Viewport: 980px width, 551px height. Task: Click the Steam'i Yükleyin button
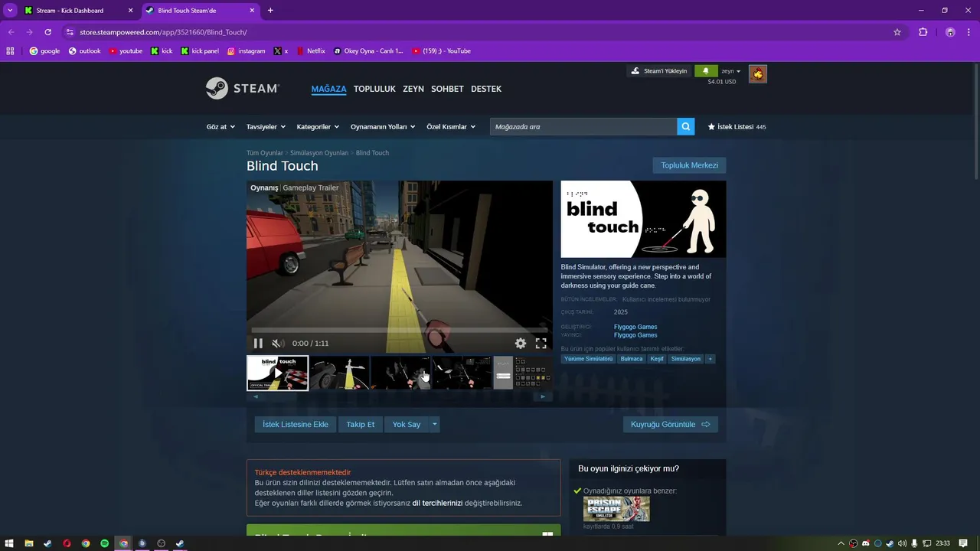pos(659,71)
